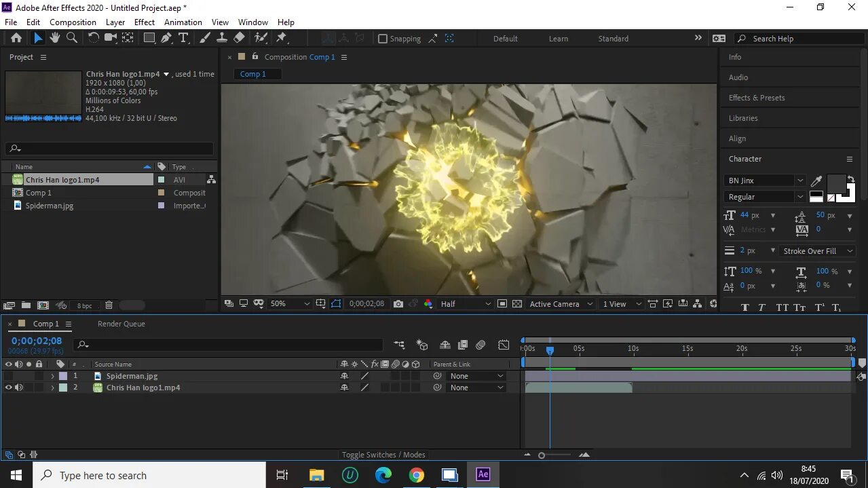Show the Spiderman.jpg layer video eye

[x=8, y=376]
